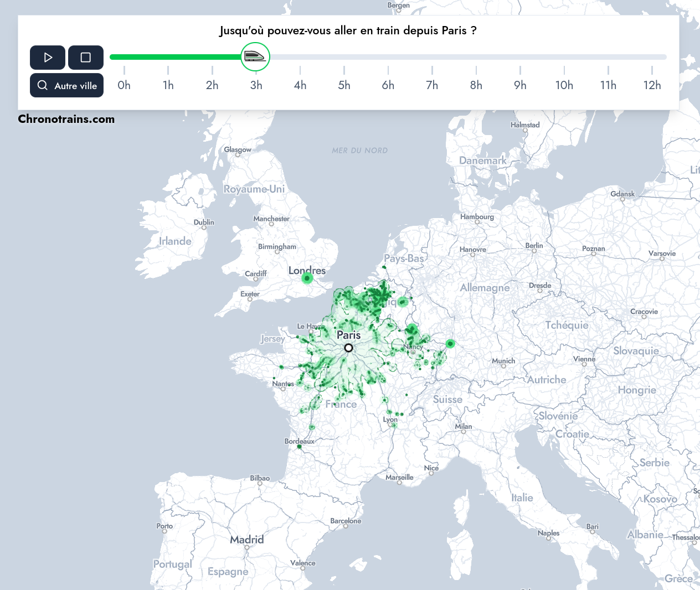
Task: Click the Berlin city marker
Action: pyautogui.click(x=534, y=251)
